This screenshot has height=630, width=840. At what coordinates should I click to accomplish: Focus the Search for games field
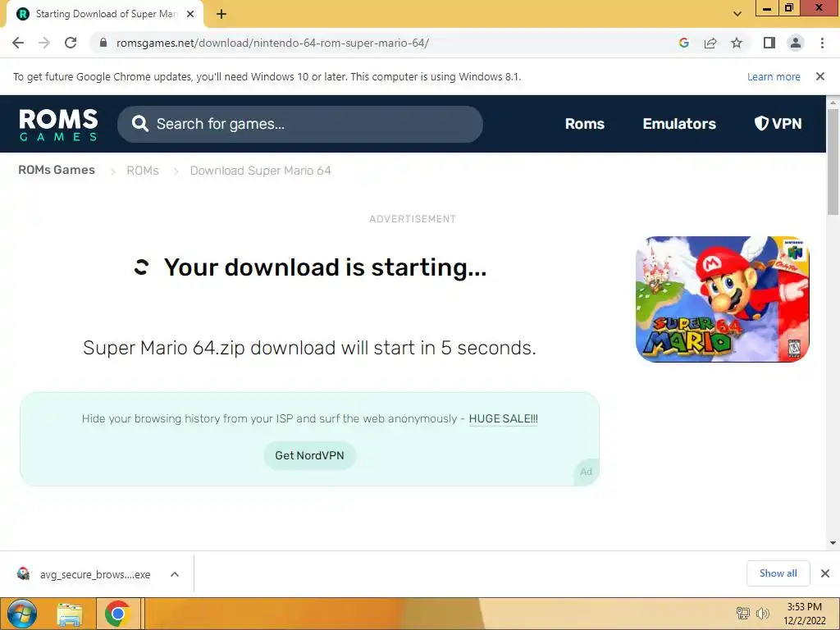tap(300, 124)
